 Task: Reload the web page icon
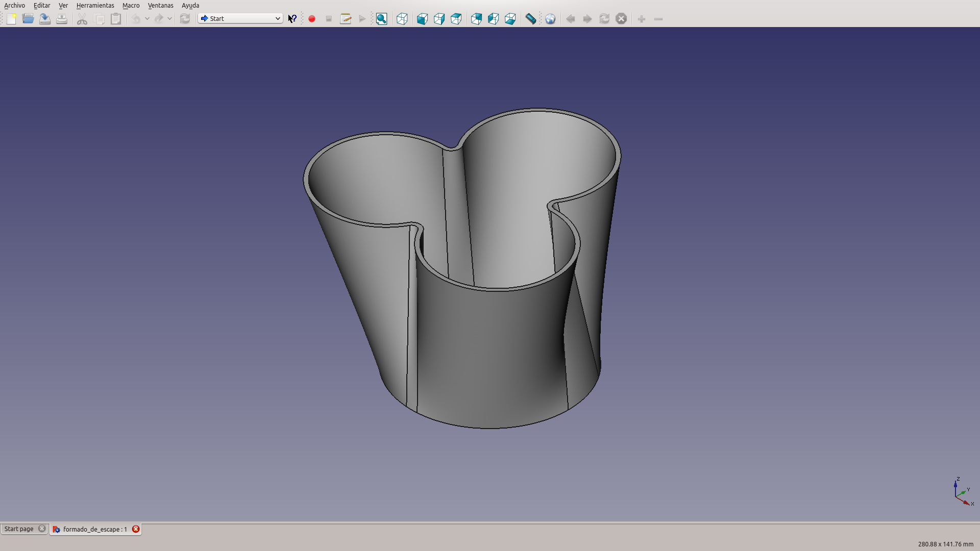point(604,19)
